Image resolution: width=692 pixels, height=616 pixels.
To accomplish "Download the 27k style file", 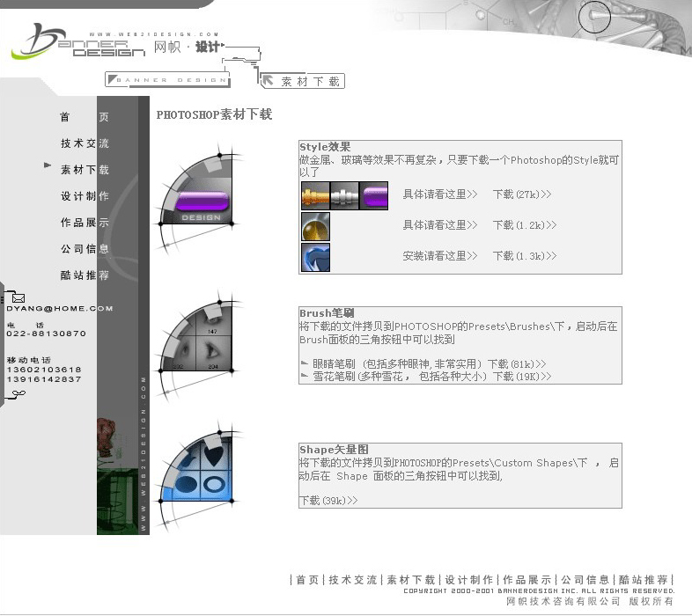I will pyautogui.click(x=522, y=194).
